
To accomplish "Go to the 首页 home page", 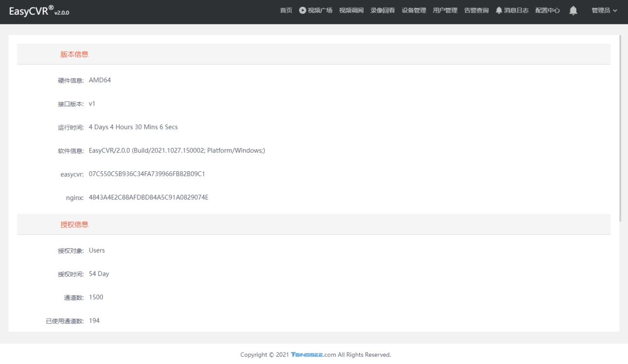I will pyautogui.click(x=286, y=10).
